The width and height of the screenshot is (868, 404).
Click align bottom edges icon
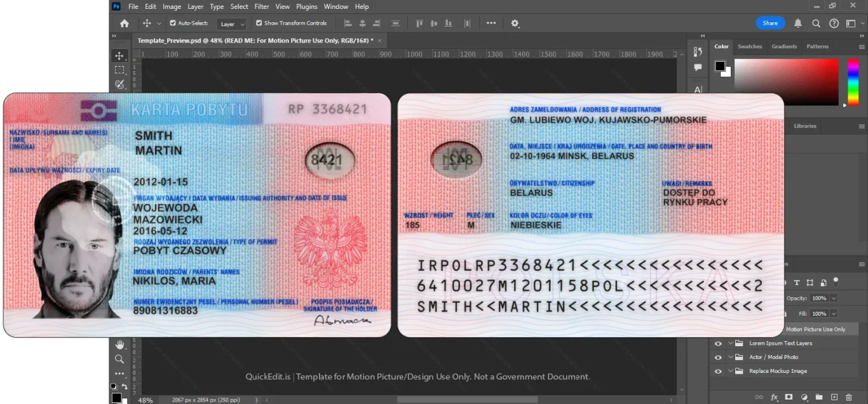449,23
